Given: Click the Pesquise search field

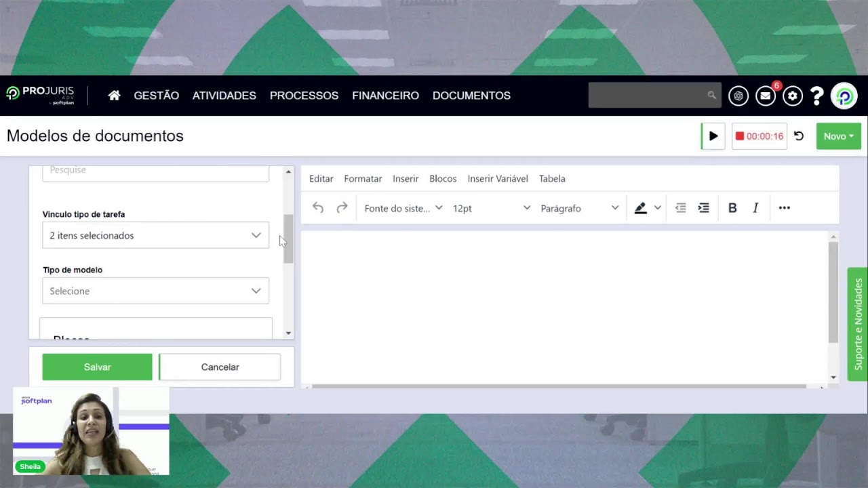Looking at the screenshot, I should point(156,173).
